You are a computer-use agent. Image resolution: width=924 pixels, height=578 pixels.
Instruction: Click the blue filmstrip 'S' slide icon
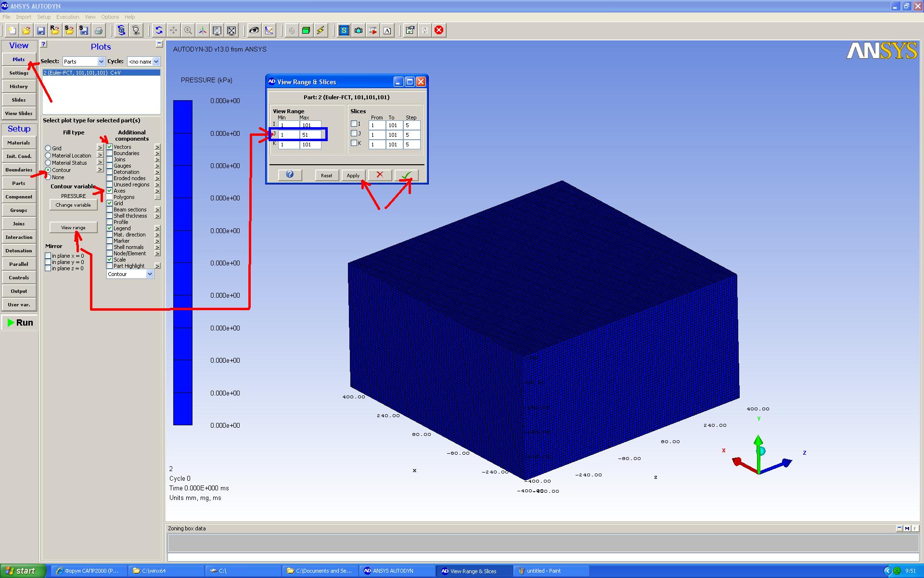(344, 30)
